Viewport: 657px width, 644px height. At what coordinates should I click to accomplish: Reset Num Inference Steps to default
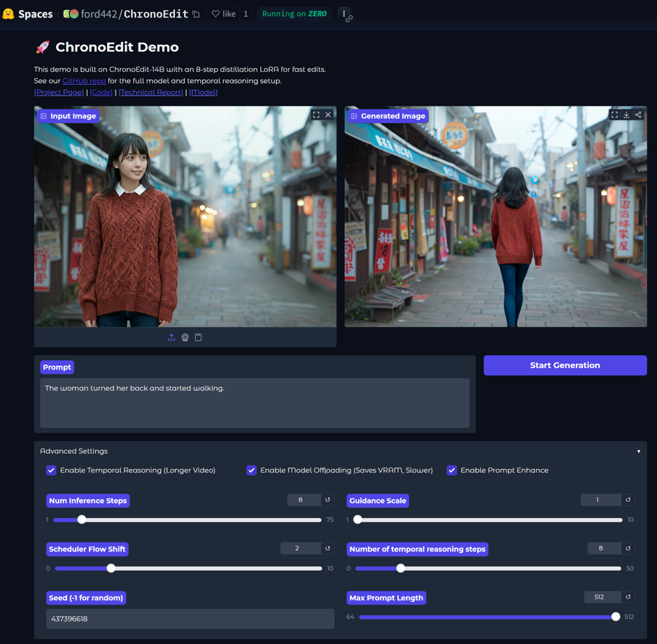pos(327,500)
